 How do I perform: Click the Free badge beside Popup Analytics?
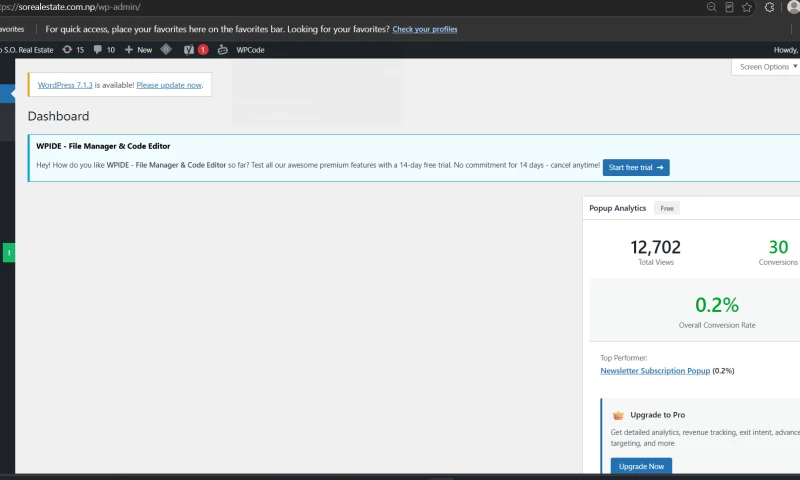pos(667,208)
